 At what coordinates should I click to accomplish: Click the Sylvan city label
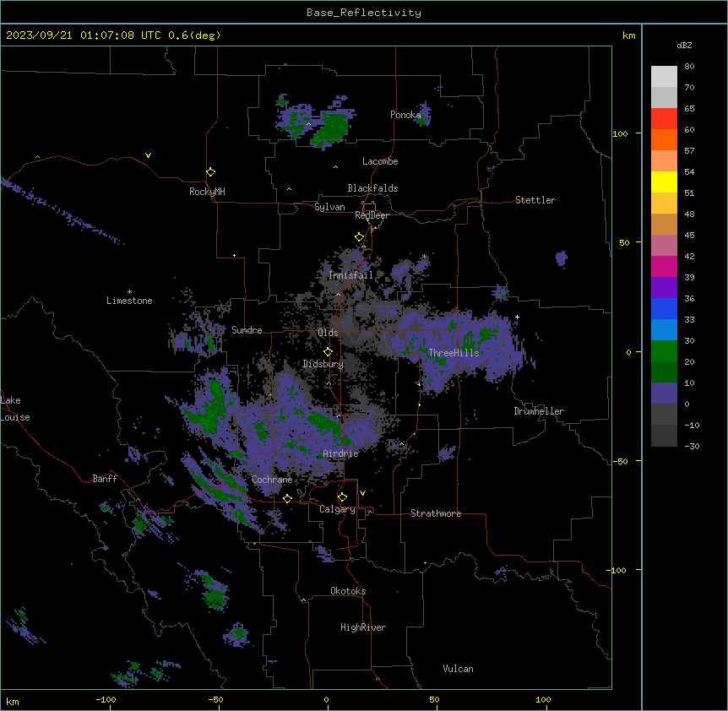pos(329,207)
